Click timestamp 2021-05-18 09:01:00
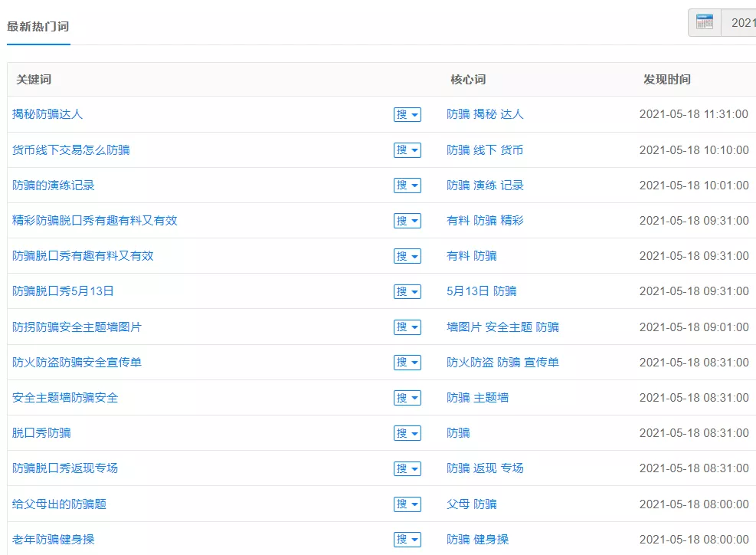Viewport: 756px width, 555px height. (x=694, y=327)
